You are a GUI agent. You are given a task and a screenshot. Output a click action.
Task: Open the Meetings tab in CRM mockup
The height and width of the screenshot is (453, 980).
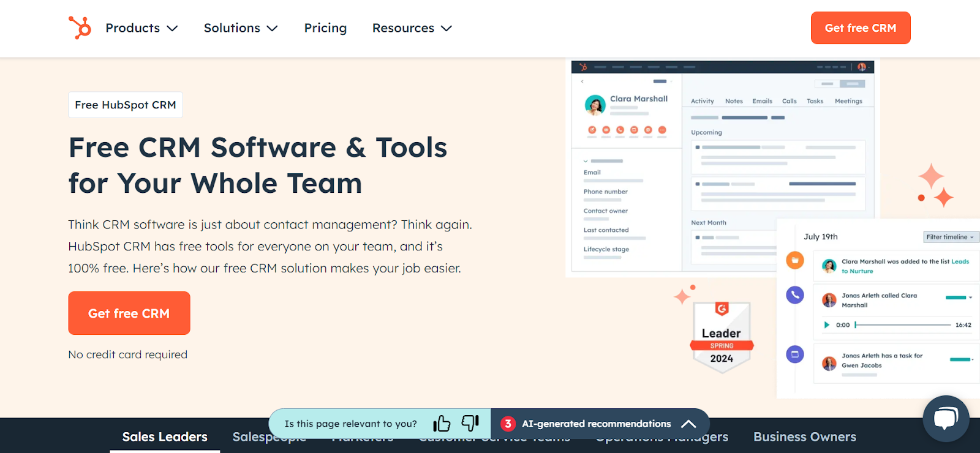click(x=848, y=101)
